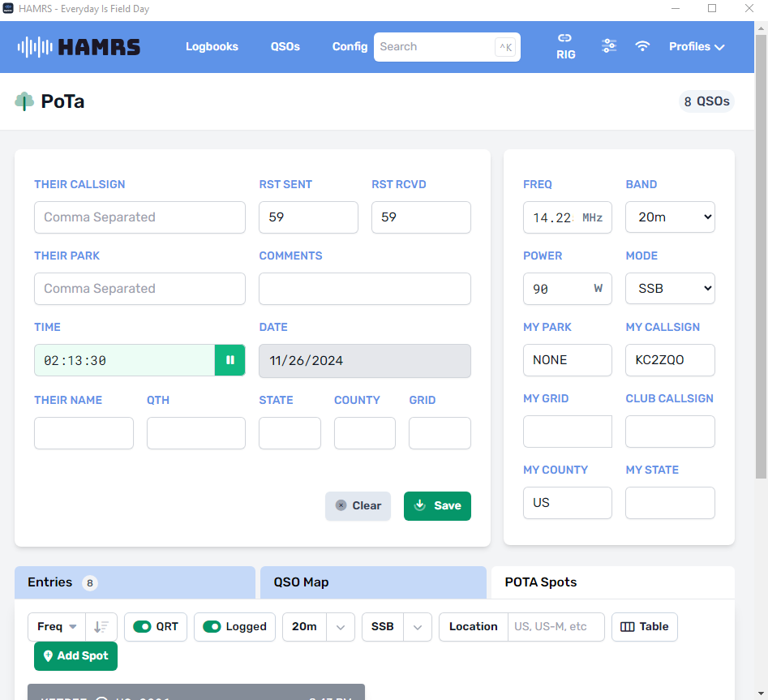768x700 pixels.
Task: Save the current QSO entry
Action: (x=437, y=505)
